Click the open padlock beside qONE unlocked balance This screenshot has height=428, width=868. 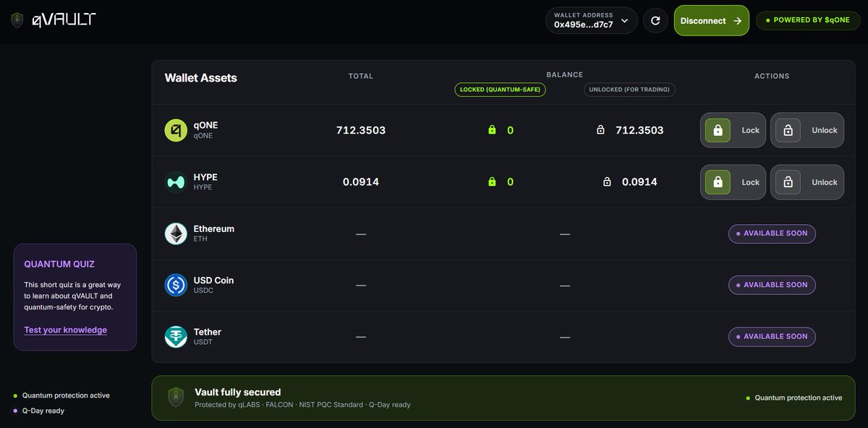click(600, 130)
